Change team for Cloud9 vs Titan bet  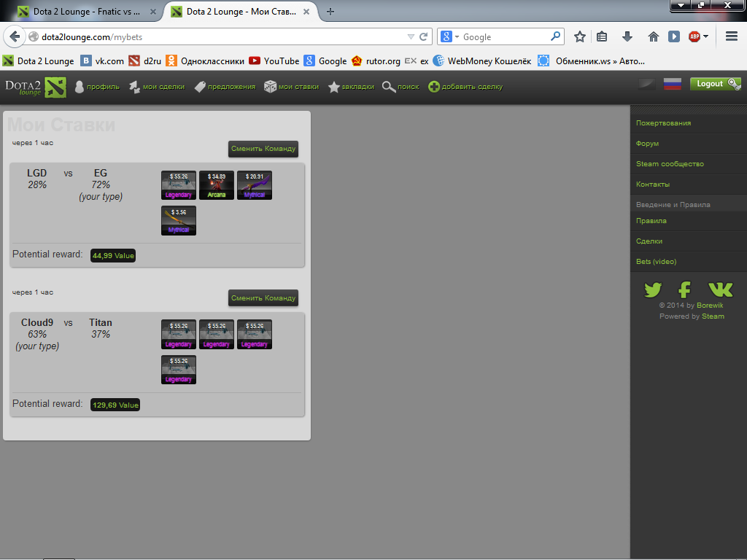pos(263,298)
